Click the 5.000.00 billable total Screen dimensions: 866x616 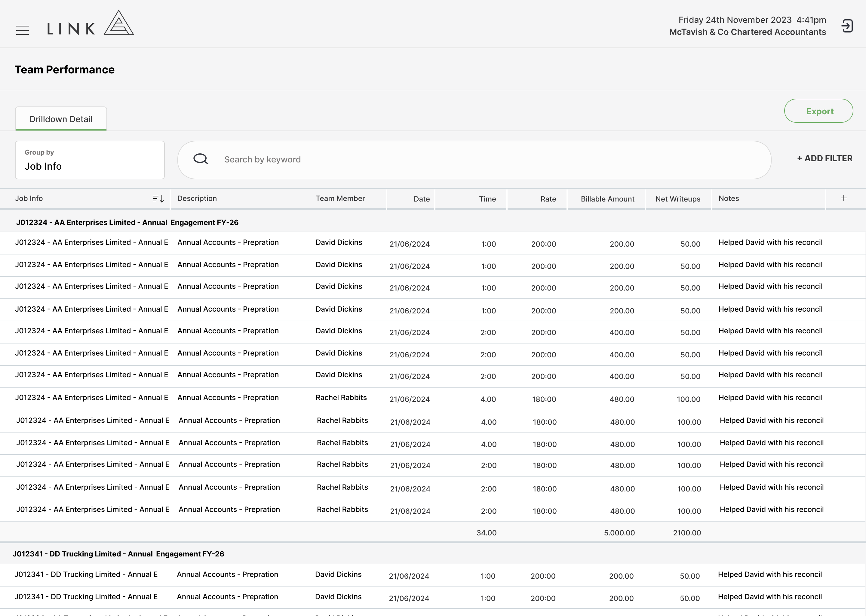619,533
